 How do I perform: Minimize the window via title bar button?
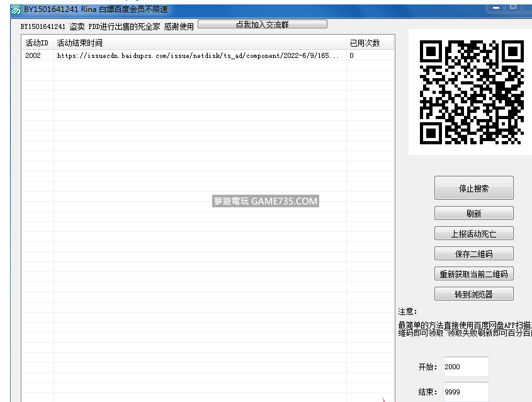[497, 7]
